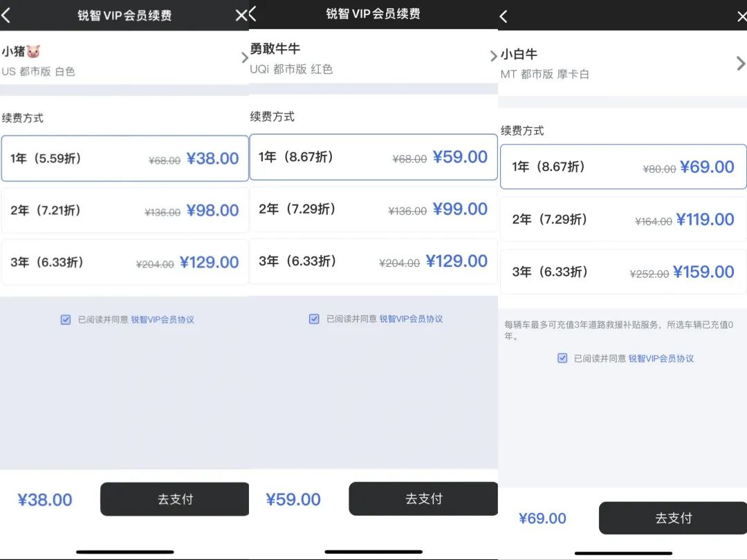The width and height of the screenshot is (747, 560).
Task: Go back from the 勇敢牛牛 renewal screen
Action: (x=252, y=14)
